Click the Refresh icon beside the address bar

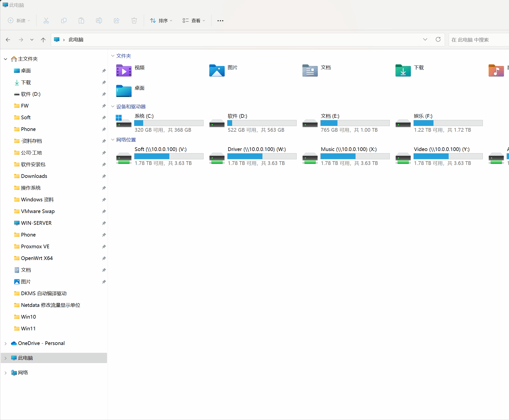438,39
